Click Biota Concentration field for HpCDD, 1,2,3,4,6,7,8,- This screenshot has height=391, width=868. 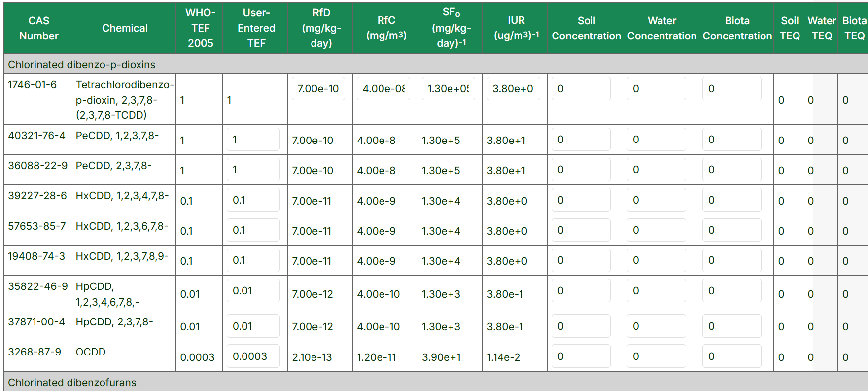[x=731, y=291]
